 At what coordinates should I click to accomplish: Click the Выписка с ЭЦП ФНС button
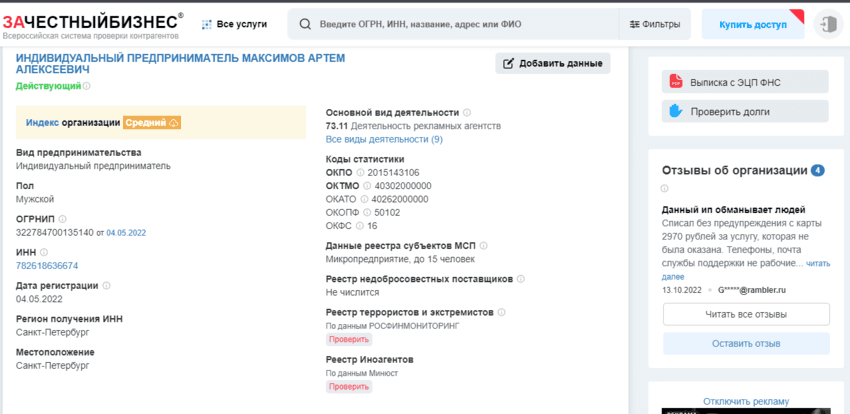click(x=745, y=83)
